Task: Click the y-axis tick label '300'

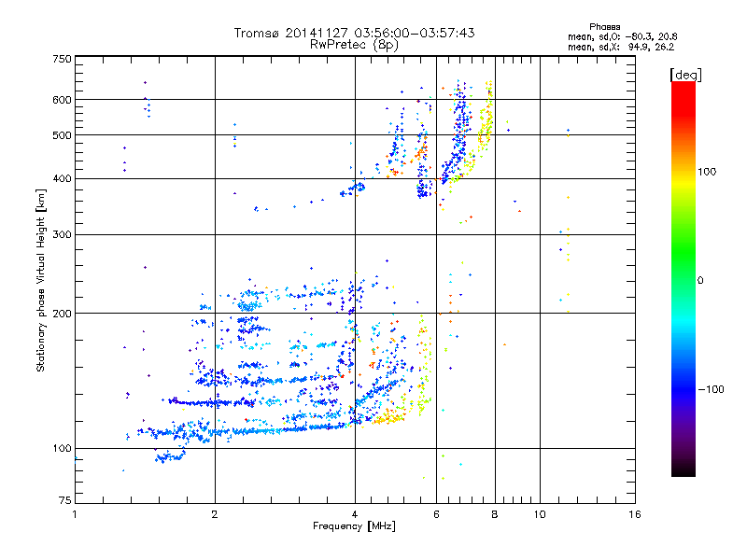Action: coord(62,235)
